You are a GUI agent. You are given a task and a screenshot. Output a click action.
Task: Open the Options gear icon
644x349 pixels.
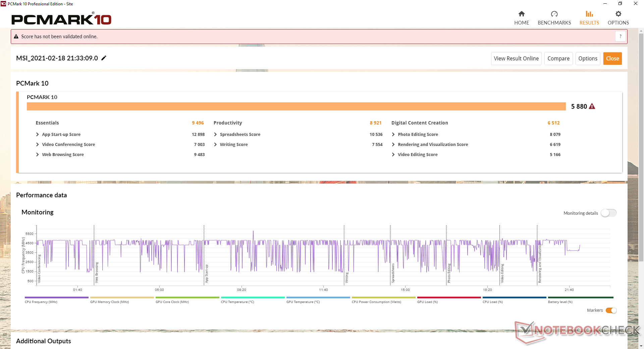pos(618,14)
